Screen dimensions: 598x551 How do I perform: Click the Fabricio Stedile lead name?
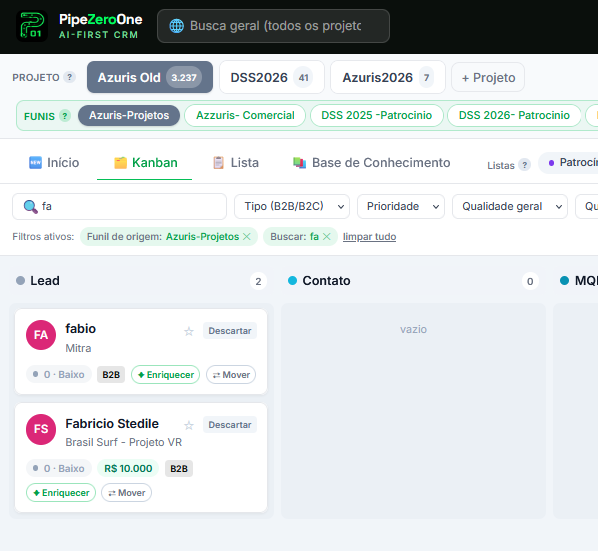click(x=112, y=424)
